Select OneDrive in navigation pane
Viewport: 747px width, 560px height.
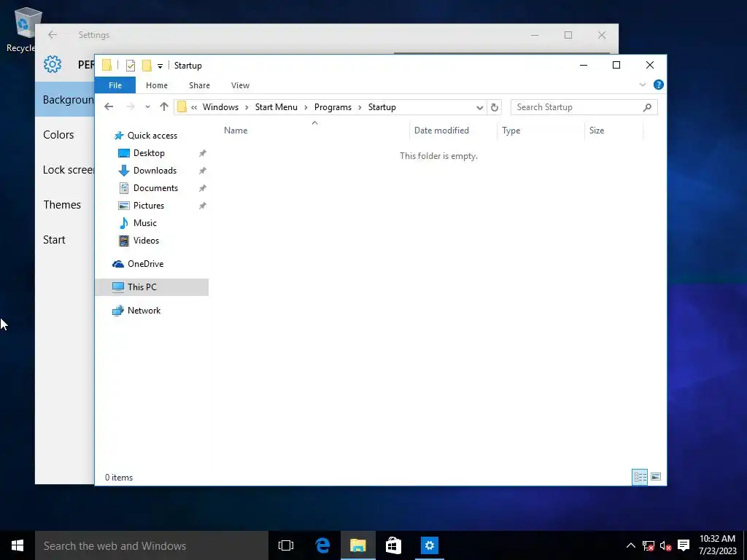[x=145, y=264]
